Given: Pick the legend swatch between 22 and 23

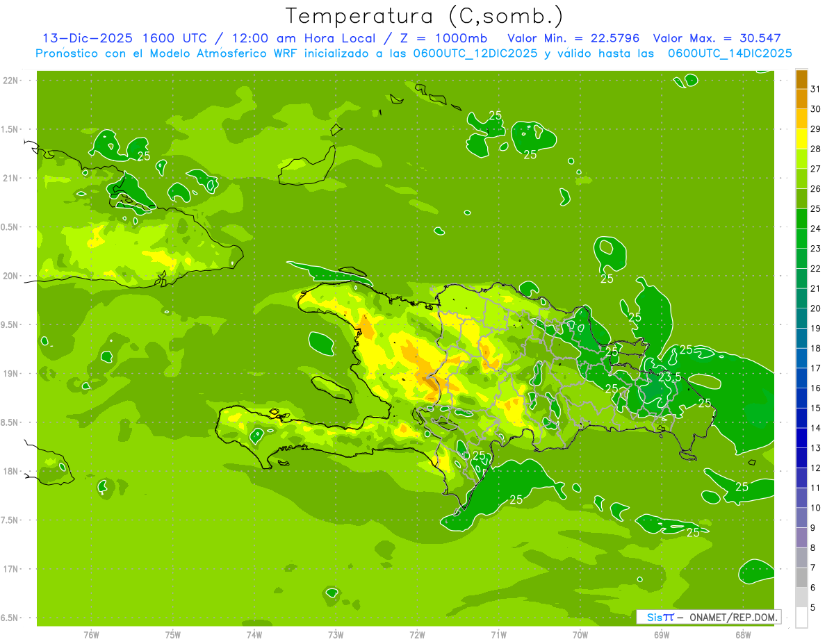Looking at the screenshot, I should pyautogui.click(x=801, y=258).
